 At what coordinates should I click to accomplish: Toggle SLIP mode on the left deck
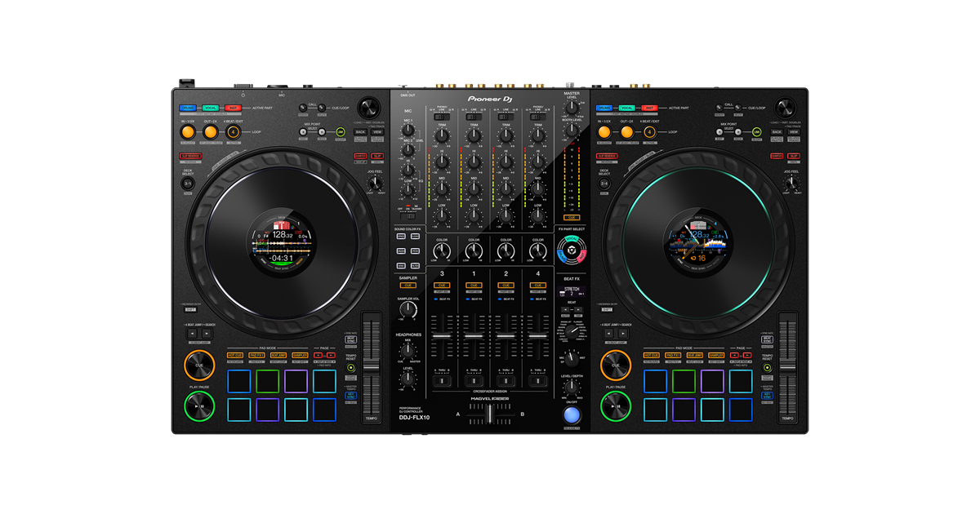point(377,156)
